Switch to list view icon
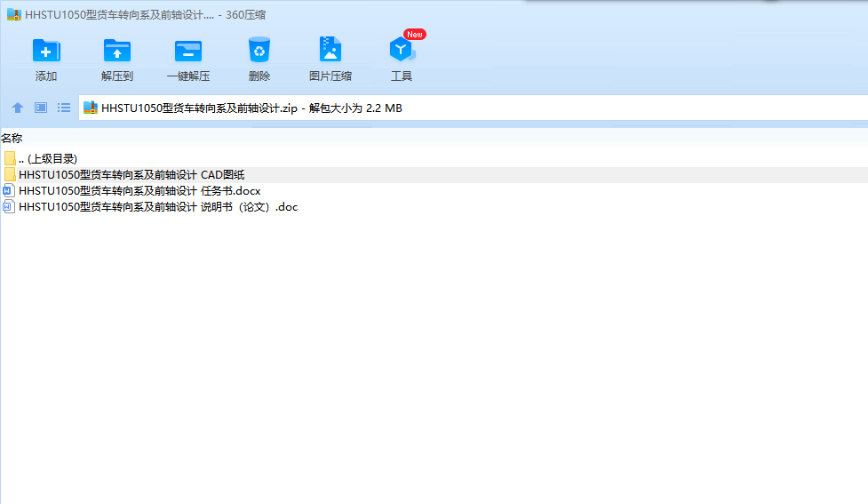This screenshot has width=868, height=504. point(64,108)
